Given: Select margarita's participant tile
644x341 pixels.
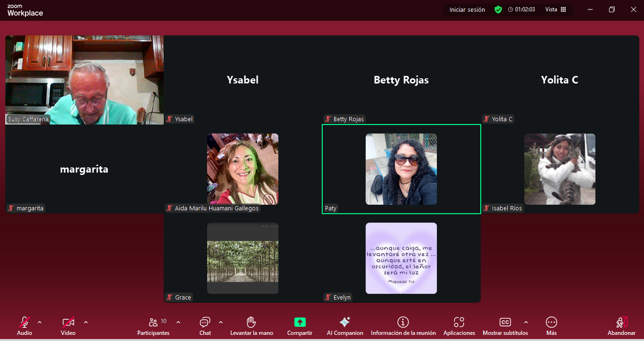Looking at the screenshot, I should [x=84, y=169].
